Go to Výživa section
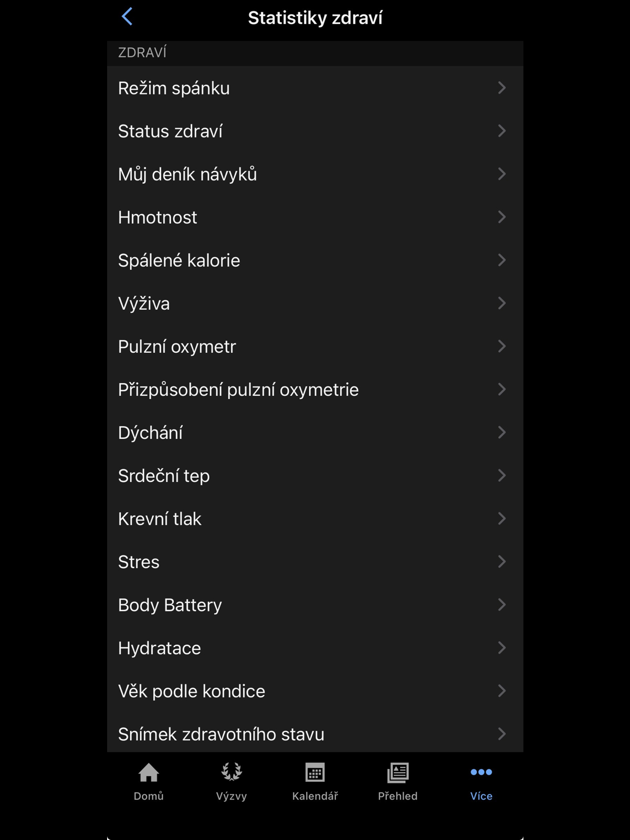Screen dimensions: 630x840 tap(144, 303)
